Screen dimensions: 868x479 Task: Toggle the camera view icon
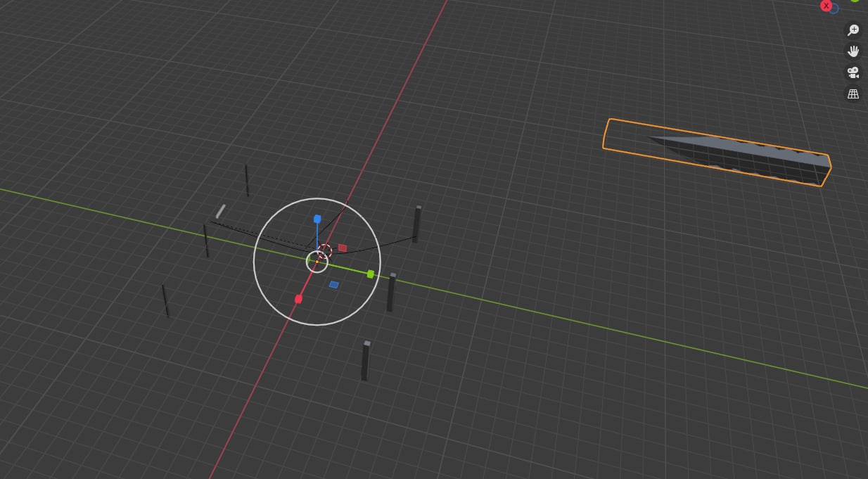(853, 72)
